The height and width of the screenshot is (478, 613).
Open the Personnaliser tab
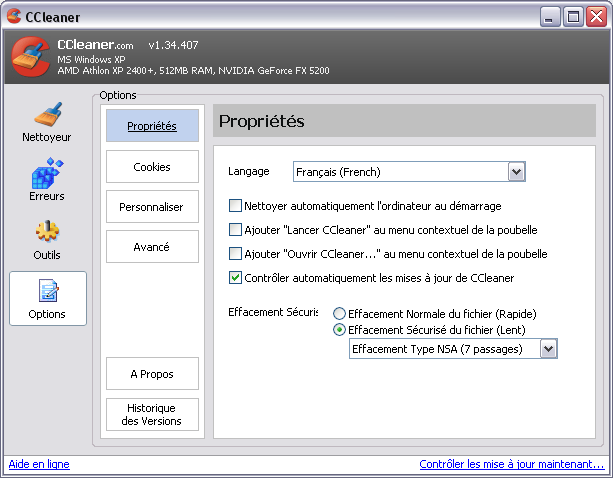point(152,207)
